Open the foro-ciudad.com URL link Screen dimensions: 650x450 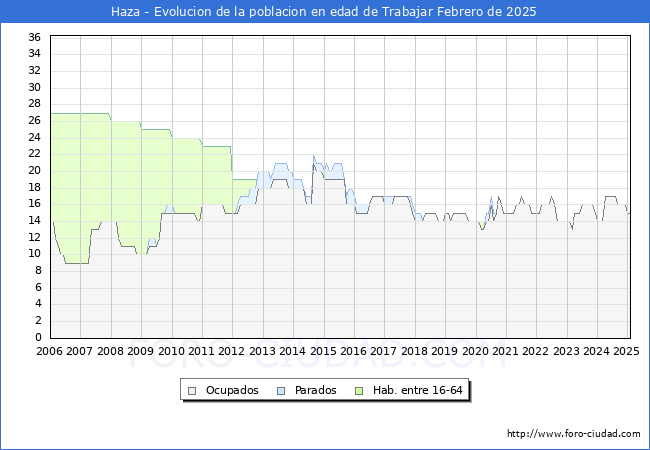pos(574,433)
